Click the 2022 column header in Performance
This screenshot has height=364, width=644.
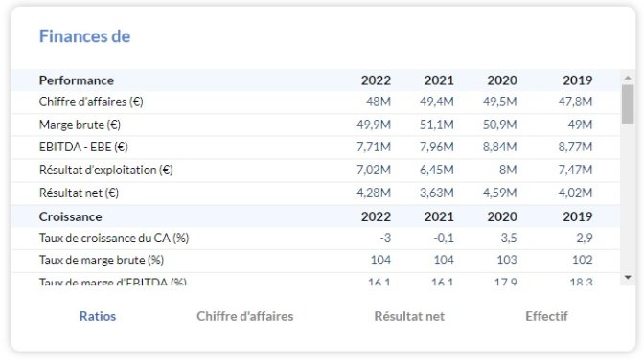376,80
